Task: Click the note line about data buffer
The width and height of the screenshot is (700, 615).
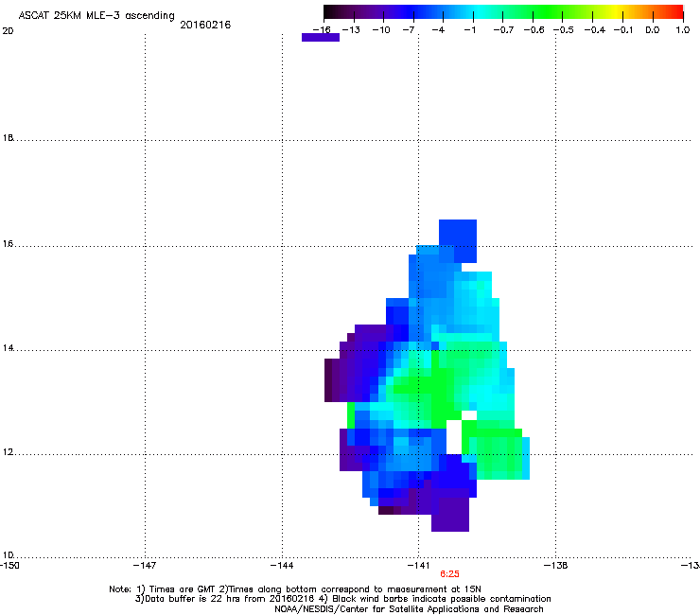Action: [x=342, y=599]
